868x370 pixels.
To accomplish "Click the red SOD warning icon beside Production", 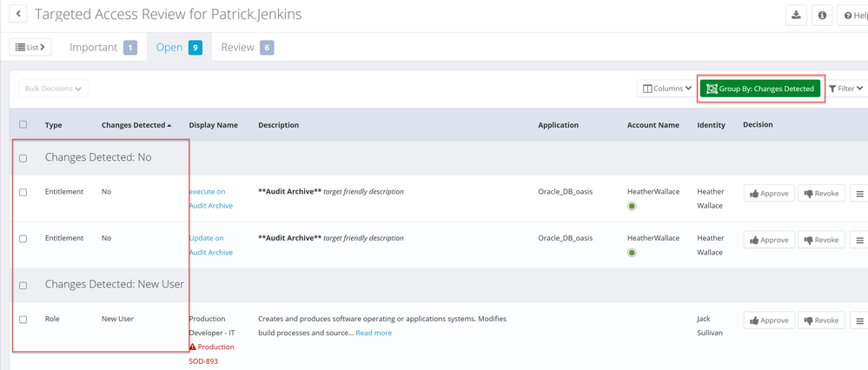I will pos(193,347).
